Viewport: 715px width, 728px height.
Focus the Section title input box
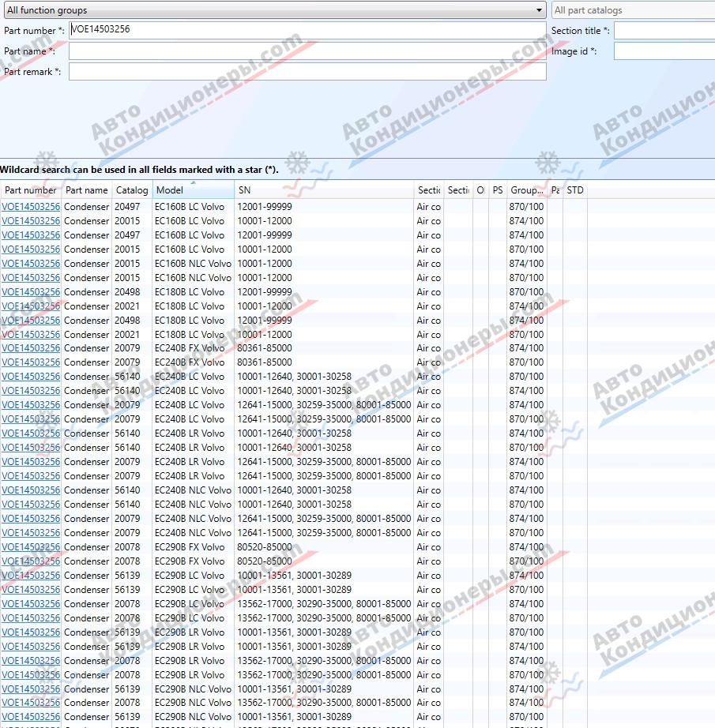pyautogui.click(x=664, y=31)
